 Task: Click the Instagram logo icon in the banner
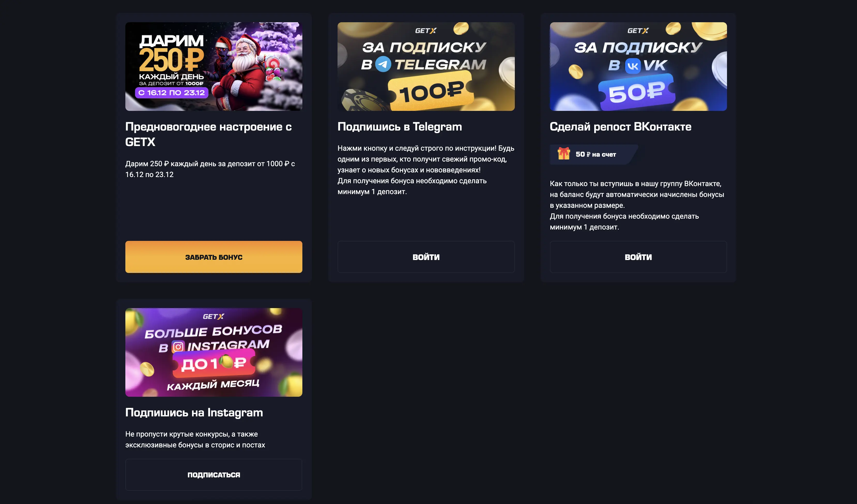coord(178,347)
